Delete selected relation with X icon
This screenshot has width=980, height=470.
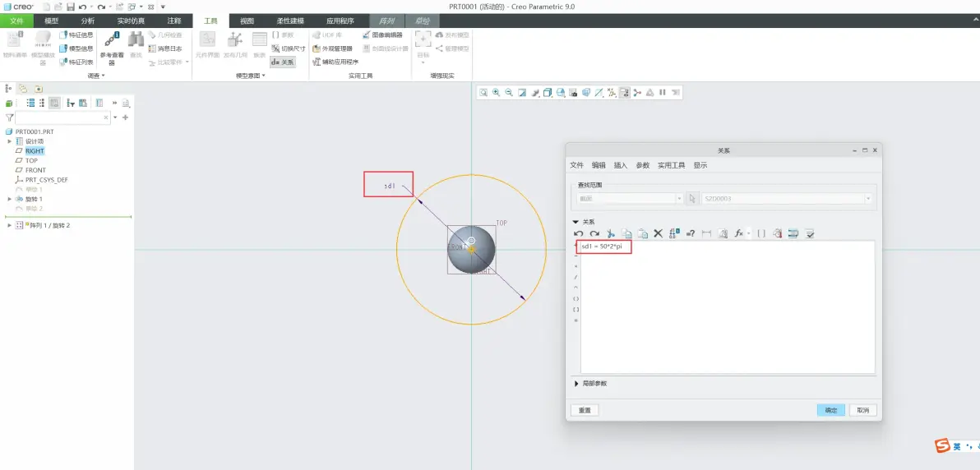coord(658,233)
